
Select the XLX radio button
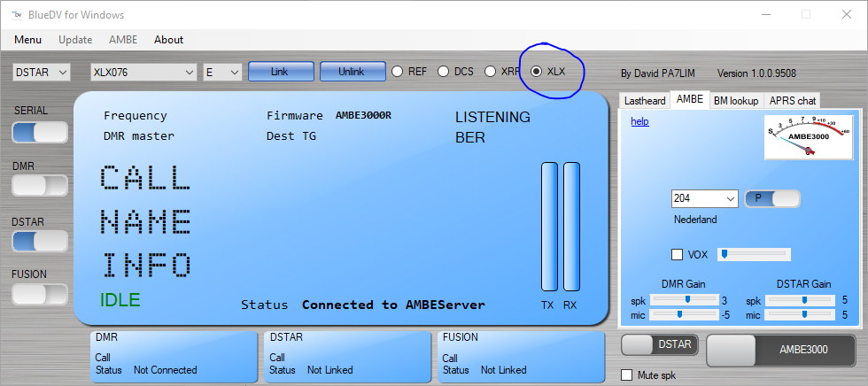click(x=536, y=72)
